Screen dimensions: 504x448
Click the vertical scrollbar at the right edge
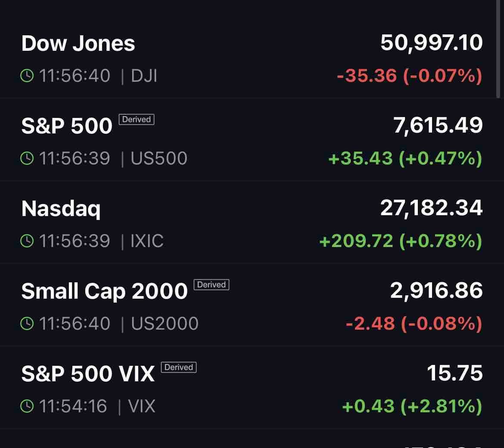tap(498, 48)
